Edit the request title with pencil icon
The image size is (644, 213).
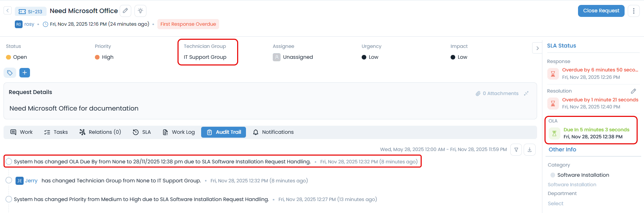click(125, 11)
